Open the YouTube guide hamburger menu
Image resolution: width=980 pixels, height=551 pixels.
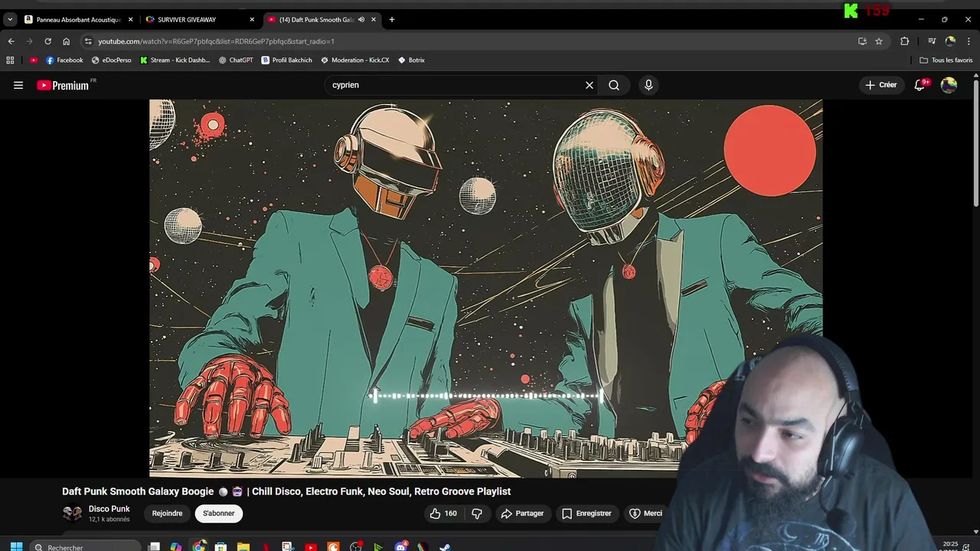tap(18, 85)
